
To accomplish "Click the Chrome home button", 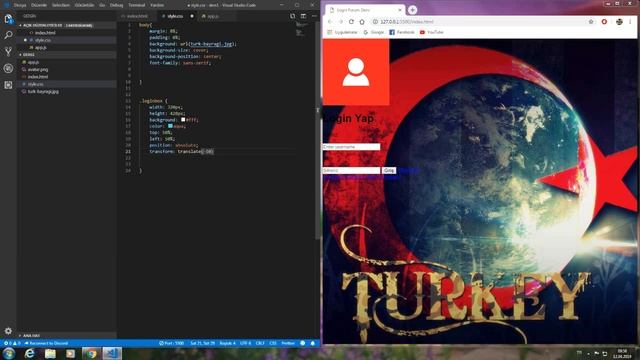I will [x=362, y=22].
